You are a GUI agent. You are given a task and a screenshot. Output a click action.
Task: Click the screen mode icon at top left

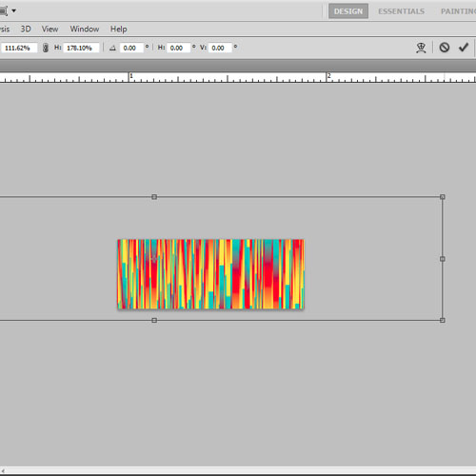4,10
